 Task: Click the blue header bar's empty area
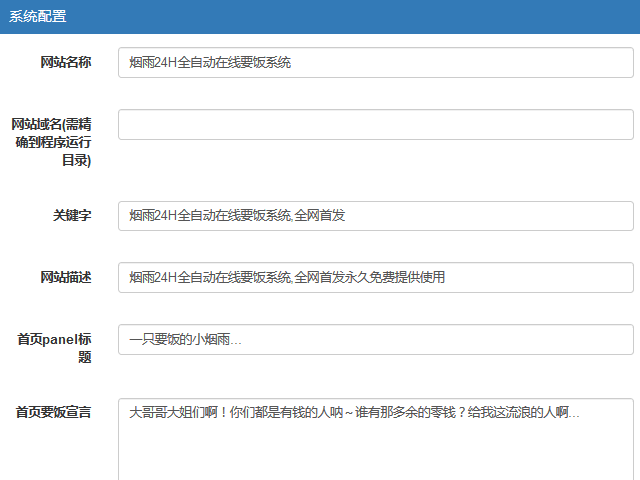click(x=350, y=16)
